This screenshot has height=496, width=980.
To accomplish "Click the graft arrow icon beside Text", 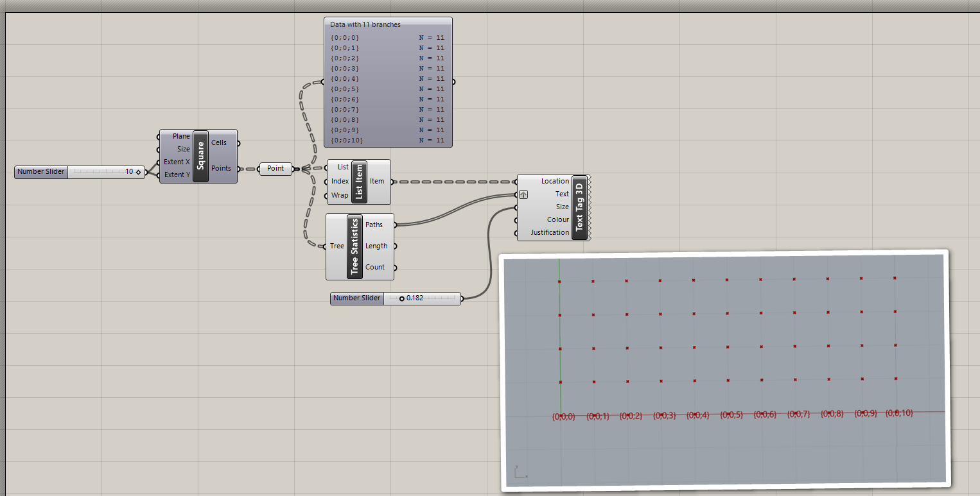I will (x=523, y=194).
